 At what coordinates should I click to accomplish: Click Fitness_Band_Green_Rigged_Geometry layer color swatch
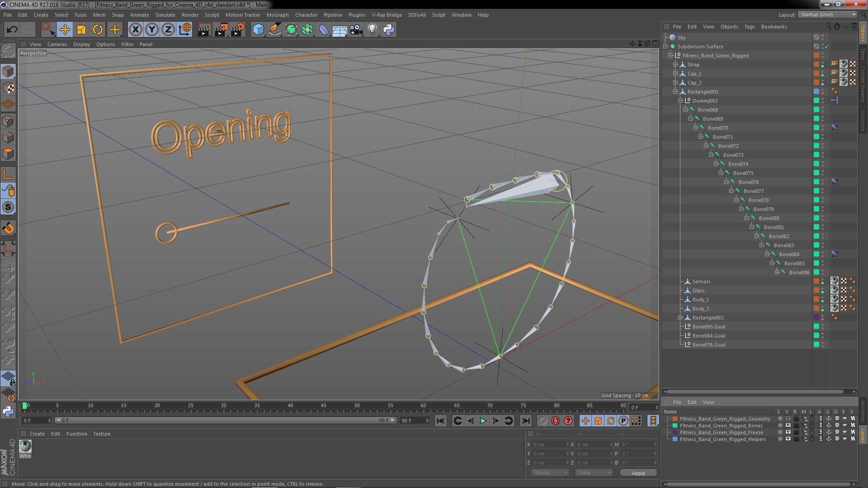click(x=675, y=419)
